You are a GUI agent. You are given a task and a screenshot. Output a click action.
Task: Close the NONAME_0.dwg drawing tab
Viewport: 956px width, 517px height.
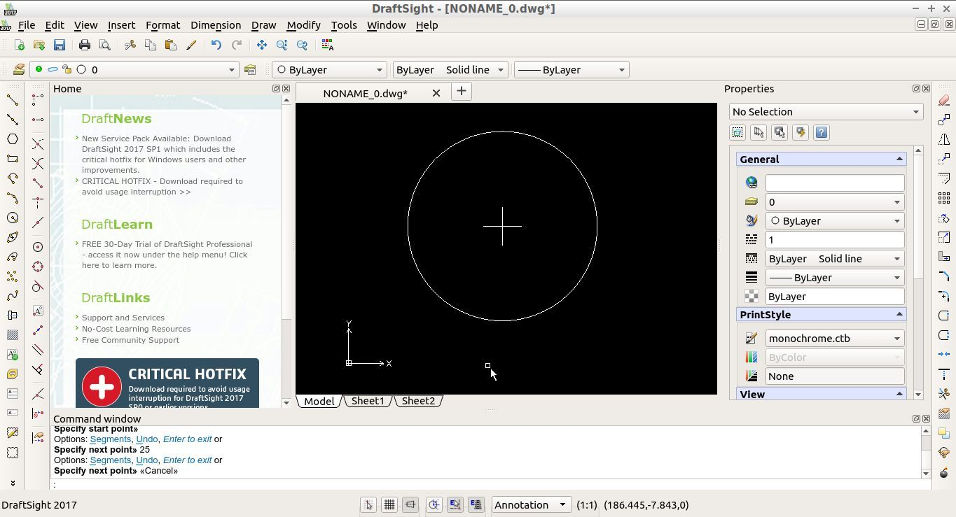click(x=436, y=93)
